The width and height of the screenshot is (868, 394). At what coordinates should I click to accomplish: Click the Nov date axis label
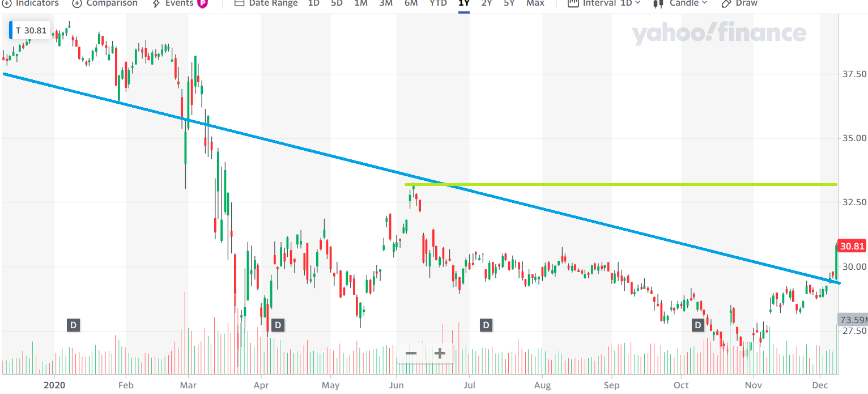[x=753, y=385]
